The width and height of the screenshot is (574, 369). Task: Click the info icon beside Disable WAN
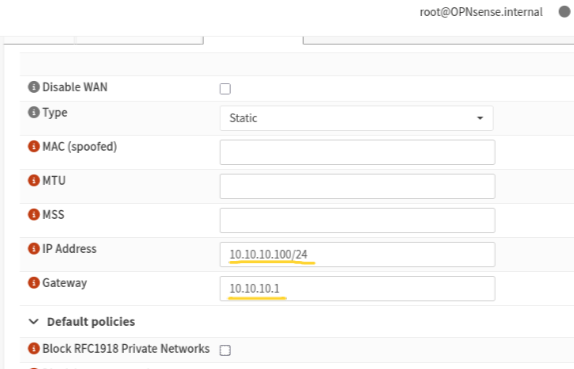34,87
